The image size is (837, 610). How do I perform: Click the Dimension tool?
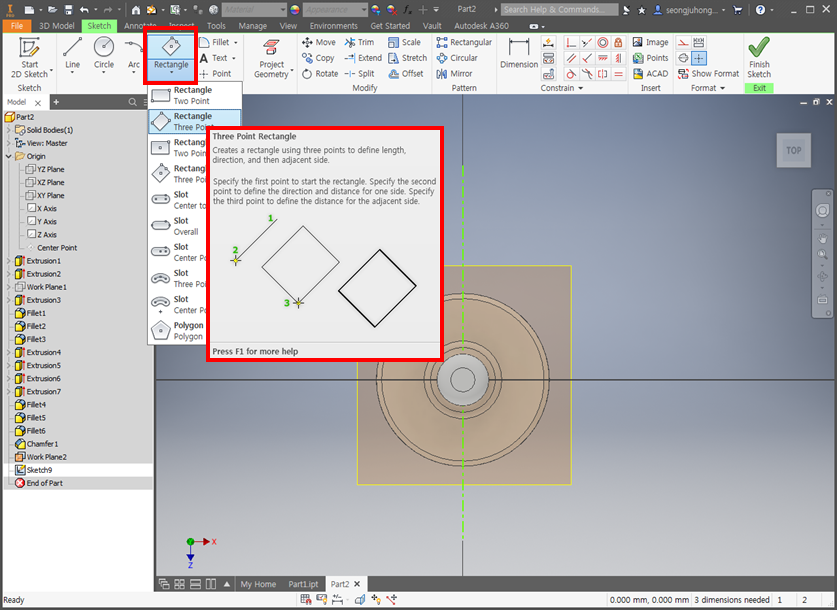pyautogui.click(x=518, y=53)
